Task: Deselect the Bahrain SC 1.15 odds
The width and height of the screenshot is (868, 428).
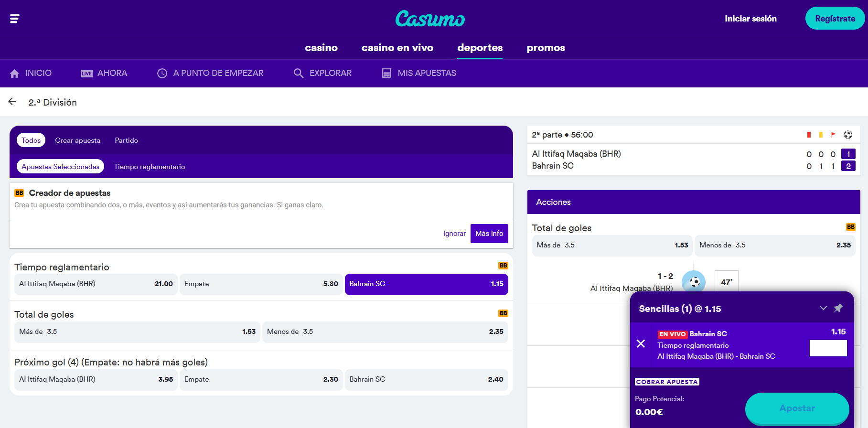Action: (426, 284)
